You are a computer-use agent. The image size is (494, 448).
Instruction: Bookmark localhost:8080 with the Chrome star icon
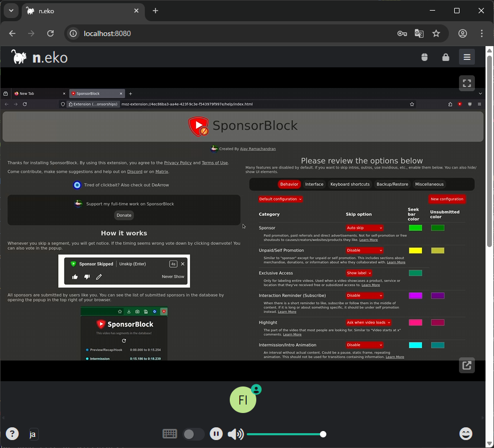436,33
